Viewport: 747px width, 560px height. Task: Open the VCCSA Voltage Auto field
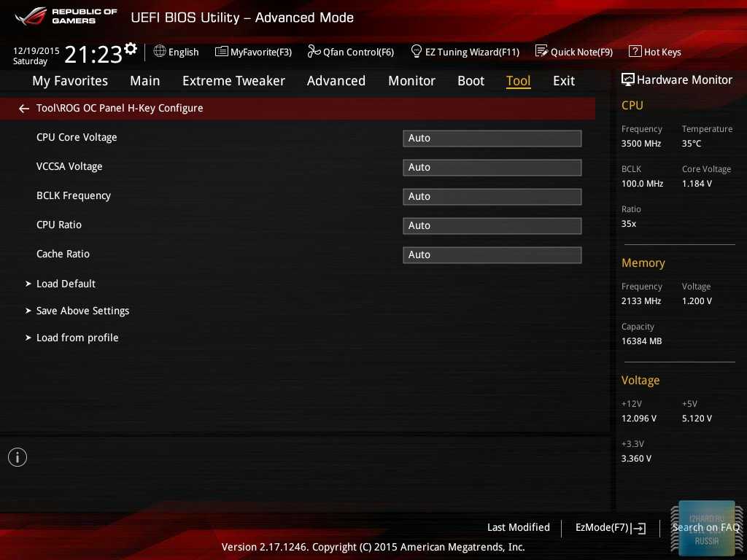[x=492, y=167]
